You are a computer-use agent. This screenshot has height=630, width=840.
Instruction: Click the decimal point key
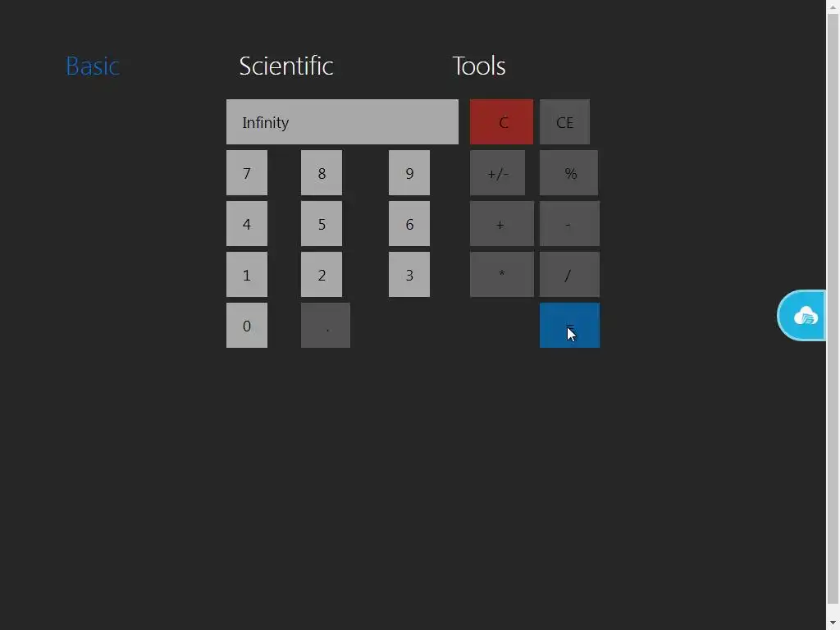click(326, 325)
